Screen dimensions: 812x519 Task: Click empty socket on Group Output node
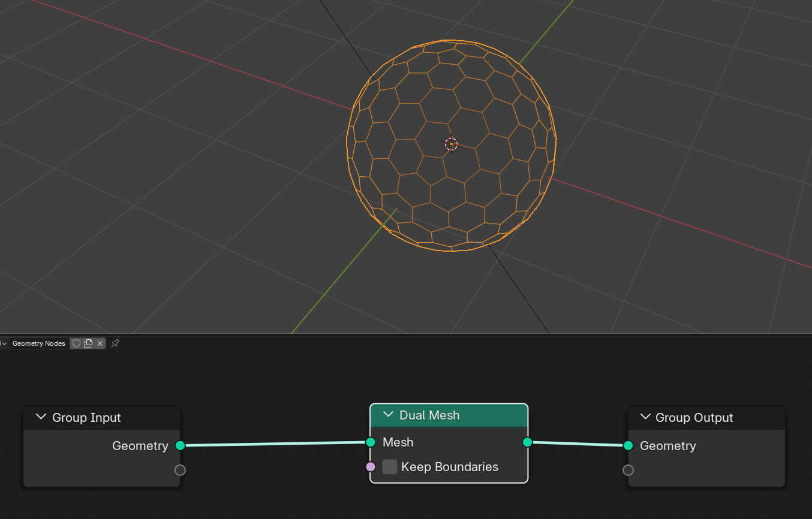tap(628, 470)
